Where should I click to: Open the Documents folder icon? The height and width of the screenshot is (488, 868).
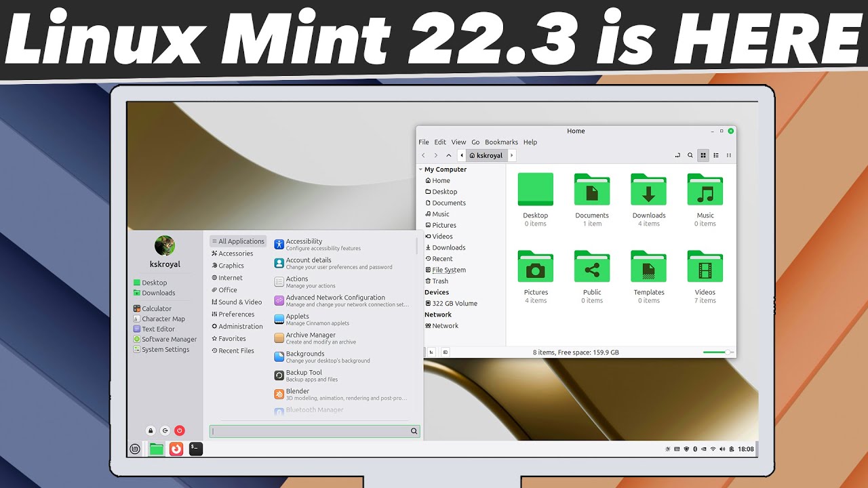click(x=592, y=189)
